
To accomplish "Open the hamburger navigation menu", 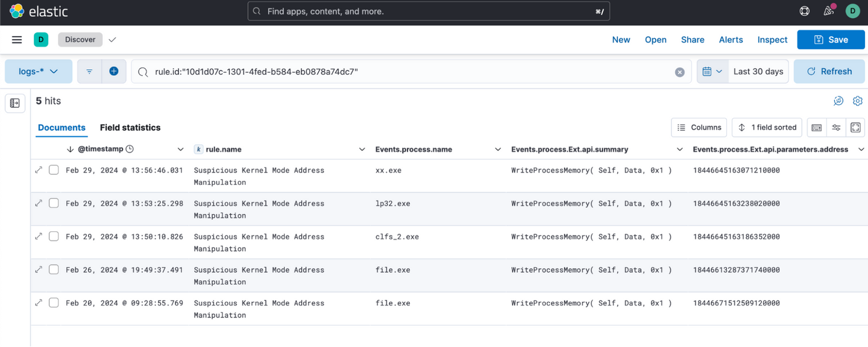I will coord(17,40).
